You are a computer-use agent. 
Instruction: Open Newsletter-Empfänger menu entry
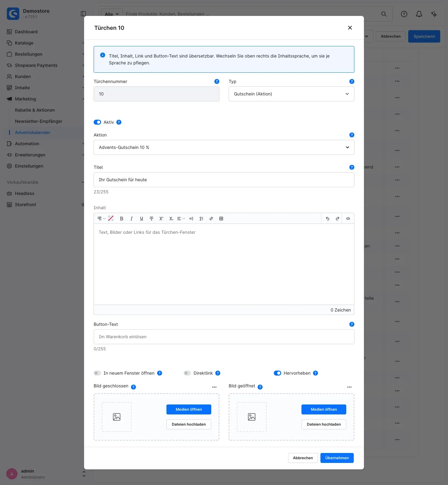(x=39, y=121)
